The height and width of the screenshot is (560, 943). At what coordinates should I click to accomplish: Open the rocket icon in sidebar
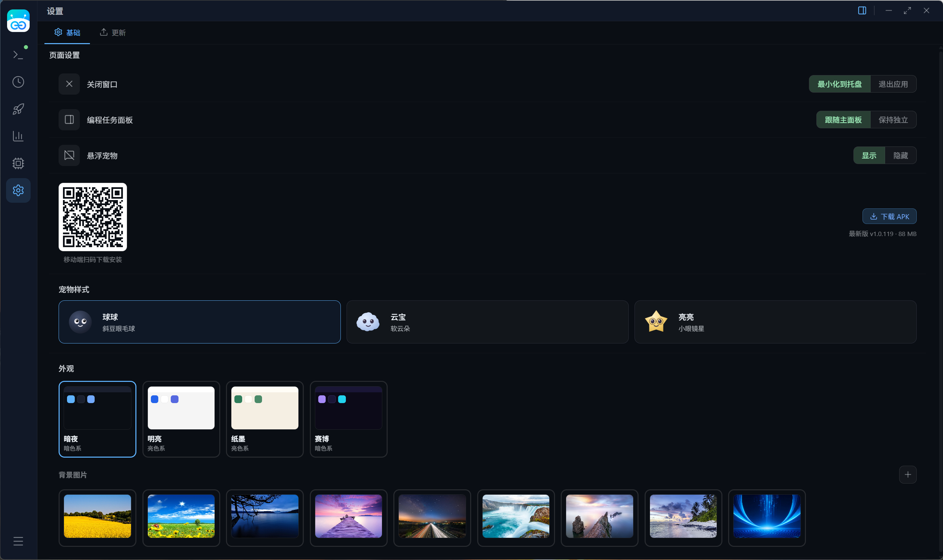point(18,109)
